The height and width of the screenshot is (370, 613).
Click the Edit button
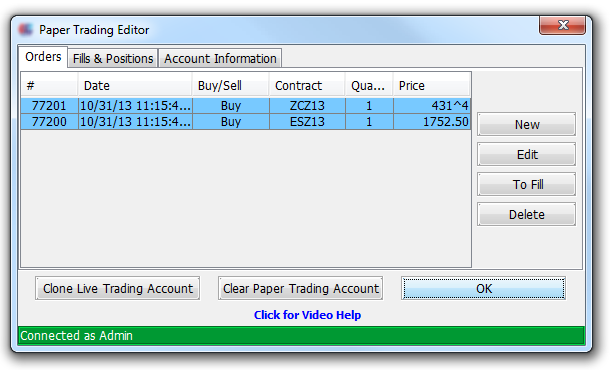tap(527, 154)
